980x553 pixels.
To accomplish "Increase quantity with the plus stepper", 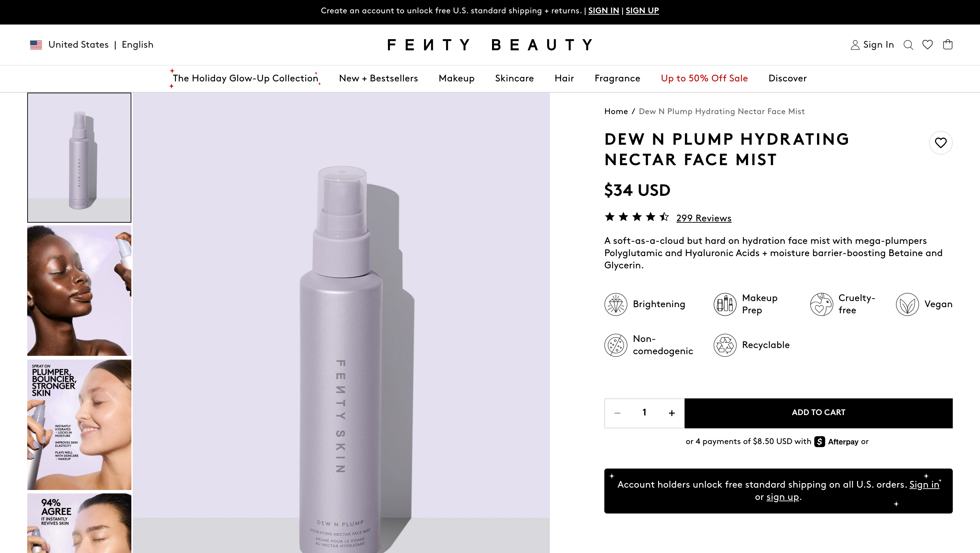I will coord(671,413).
